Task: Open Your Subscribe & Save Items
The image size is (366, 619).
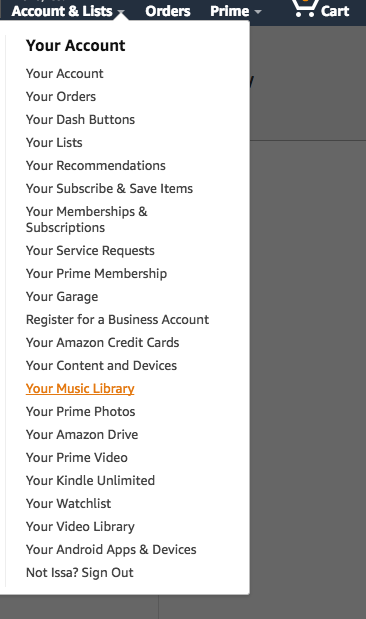Action: (109, 188)
